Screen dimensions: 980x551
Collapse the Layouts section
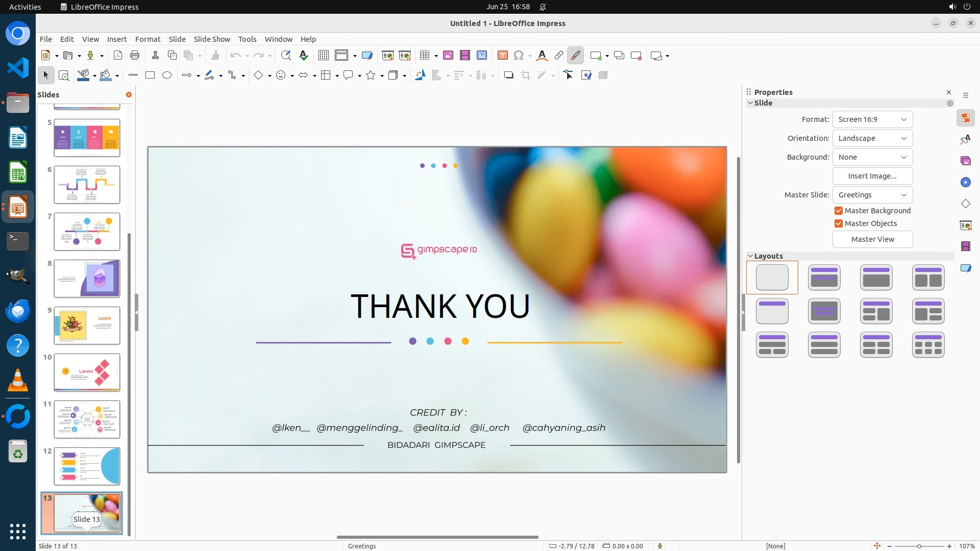(750, 256)
